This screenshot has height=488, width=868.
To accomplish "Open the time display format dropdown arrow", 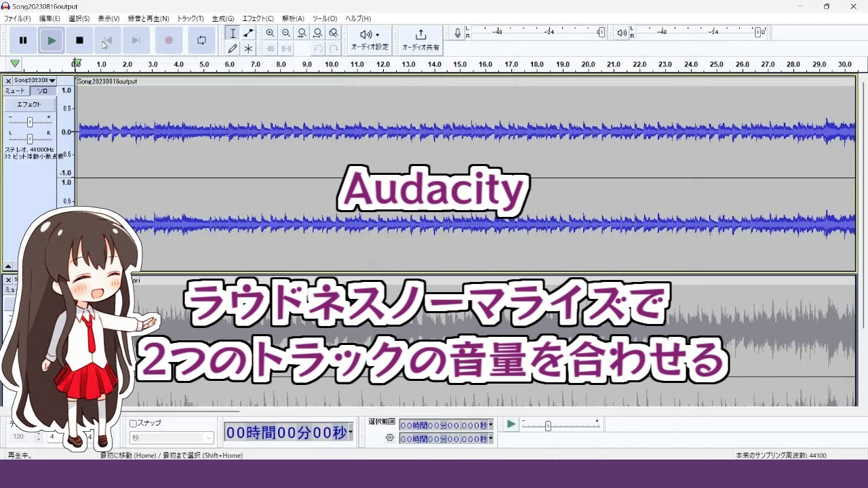I will [x=351, y=432].
